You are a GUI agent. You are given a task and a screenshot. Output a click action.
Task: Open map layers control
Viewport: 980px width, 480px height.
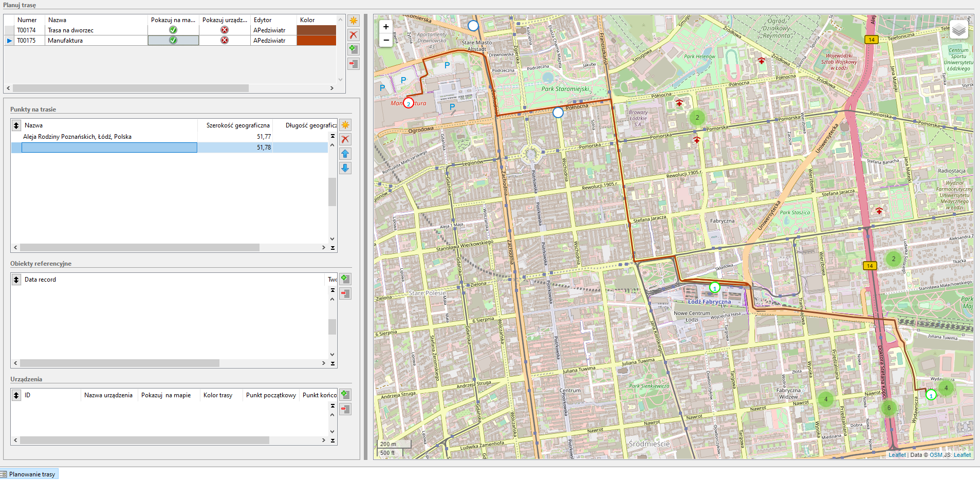pyautogui.click(x=958, y=30)
